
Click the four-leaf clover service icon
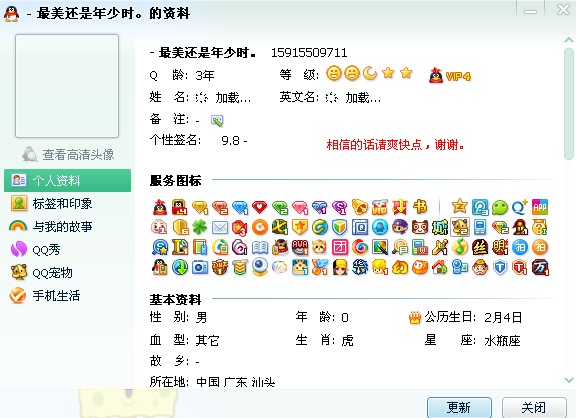[x=199, y=227]
